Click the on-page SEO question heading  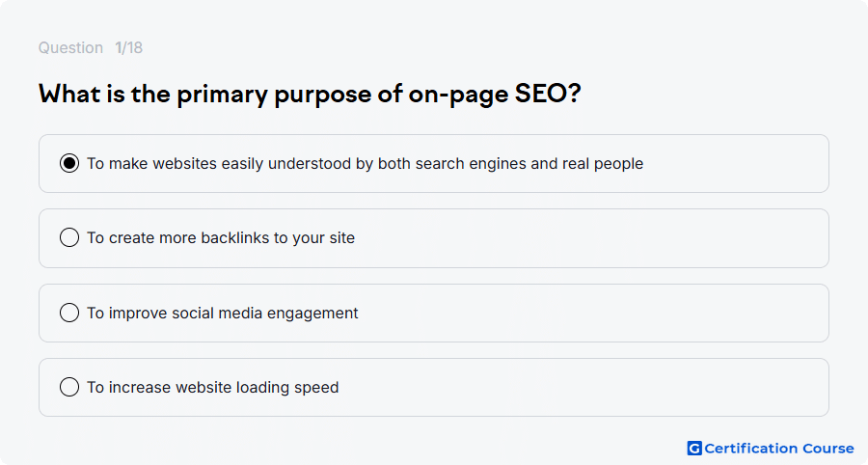tap(310, 95)
